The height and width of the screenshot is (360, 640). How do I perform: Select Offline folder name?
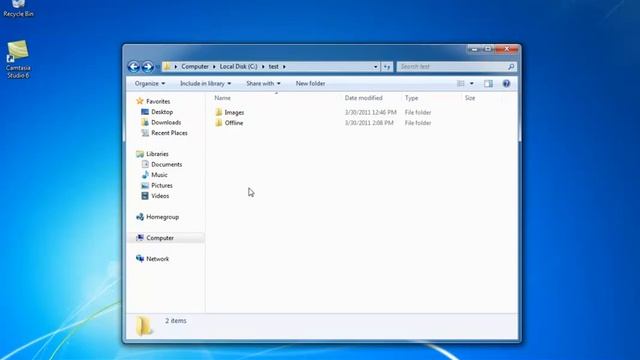point(234,123)
